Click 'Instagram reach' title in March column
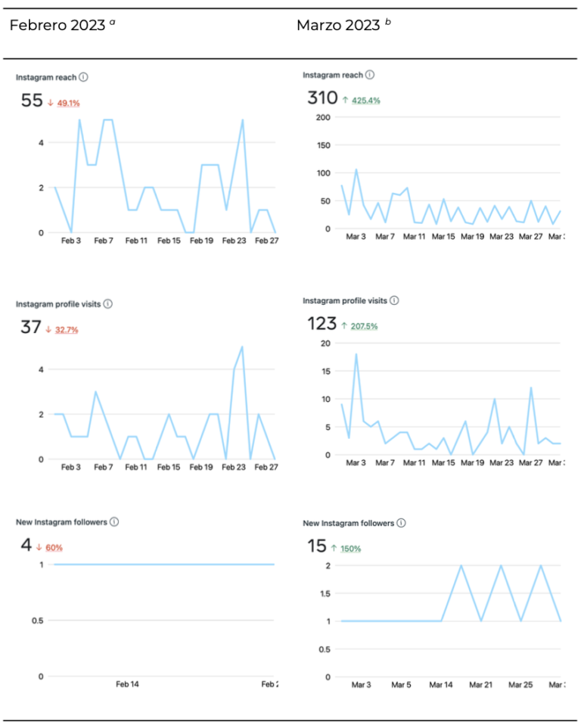Image resolution: width=581 pixels, height=728 pixels. pos(333,75)
